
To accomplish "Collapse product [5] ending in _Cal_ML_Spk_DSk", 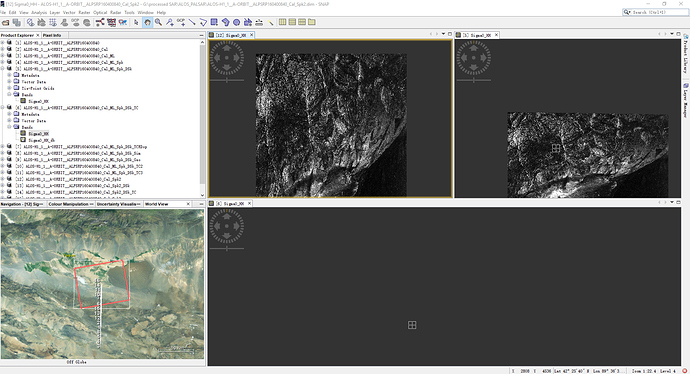I will pos(3,69).
